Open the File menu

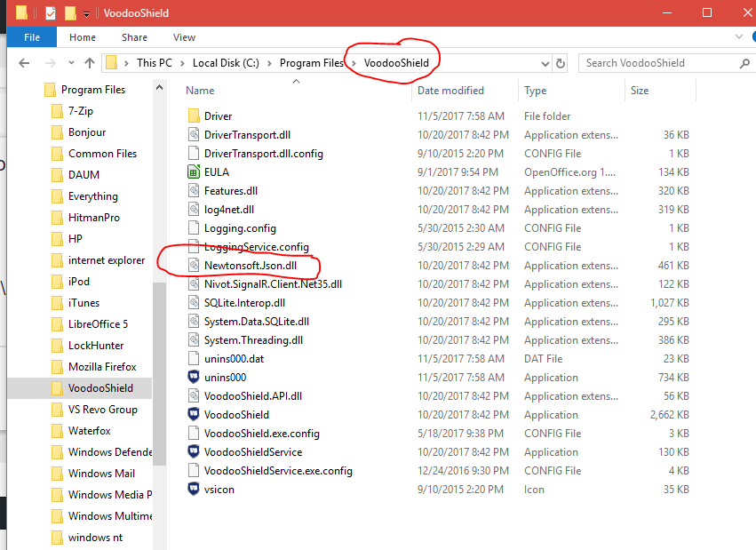(x=32, y=37)
